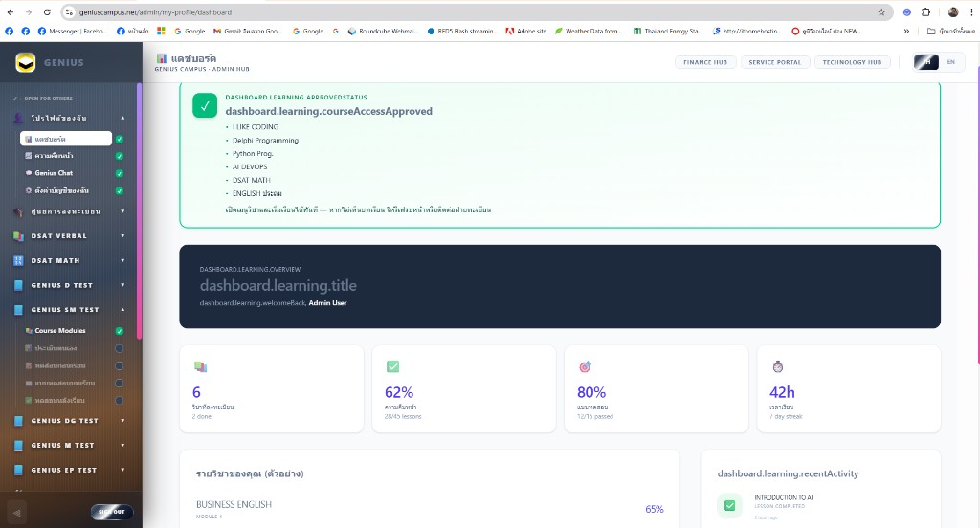Toggle the check beside Course Modules
Screen dimensions: 980x528
point(120,331)
